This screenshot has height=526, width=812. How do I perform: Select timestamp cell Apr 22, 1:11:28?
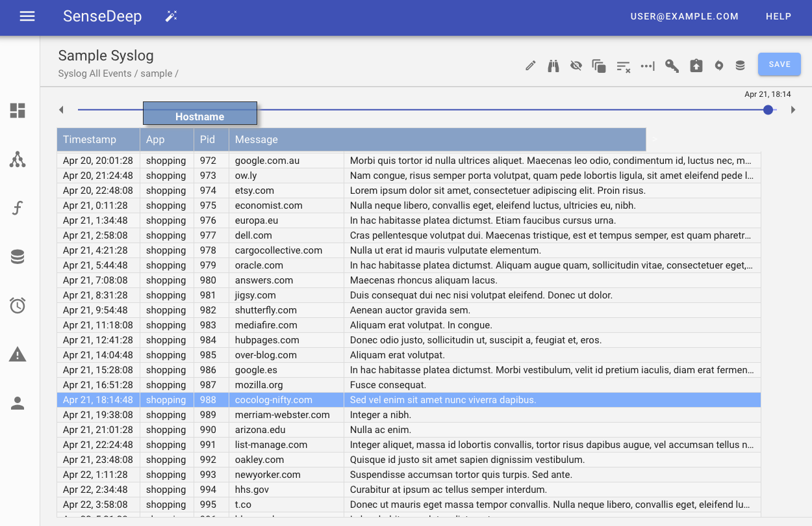[x=99, y=475]
